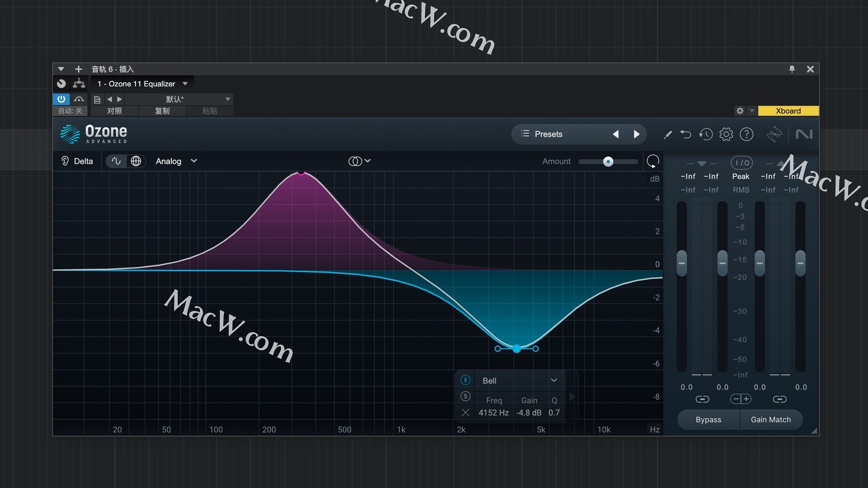The width and height of the screenshot is (868, 488).
Task: Open the help question mark icon
Action: pos(746,134)
